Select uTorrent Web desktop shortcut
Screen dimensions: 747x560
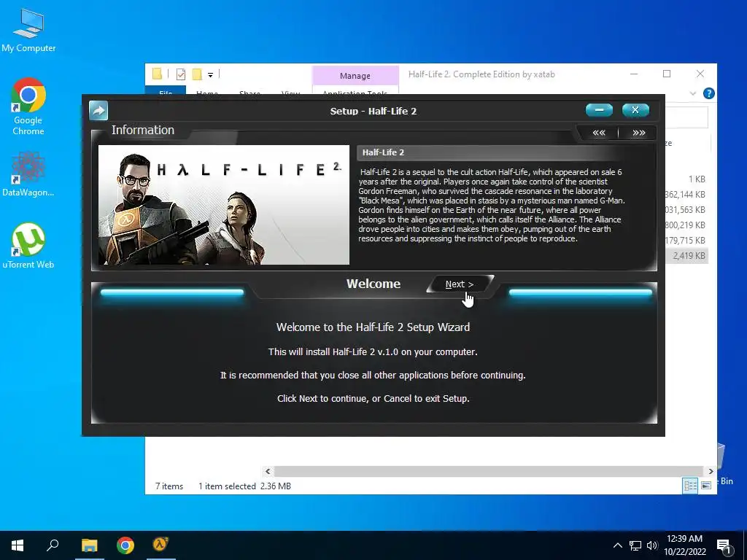click(x=28, y=246)
